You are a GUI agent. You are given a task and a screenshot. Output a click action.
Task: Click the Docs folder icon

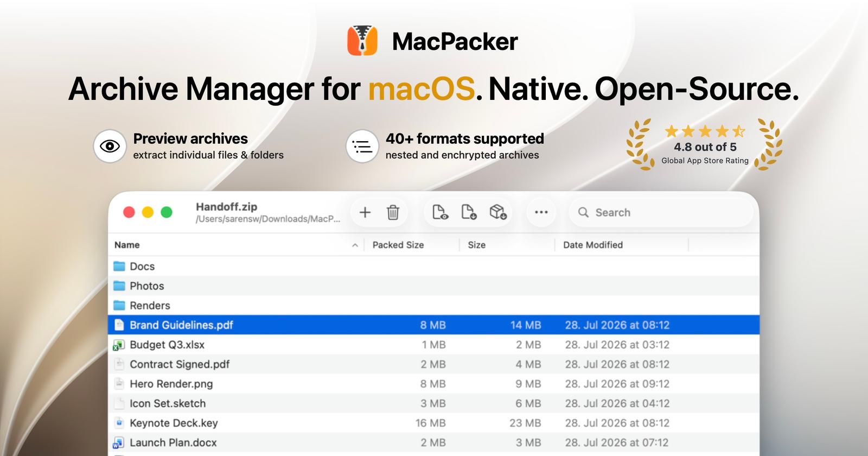(x=119, y=267)
